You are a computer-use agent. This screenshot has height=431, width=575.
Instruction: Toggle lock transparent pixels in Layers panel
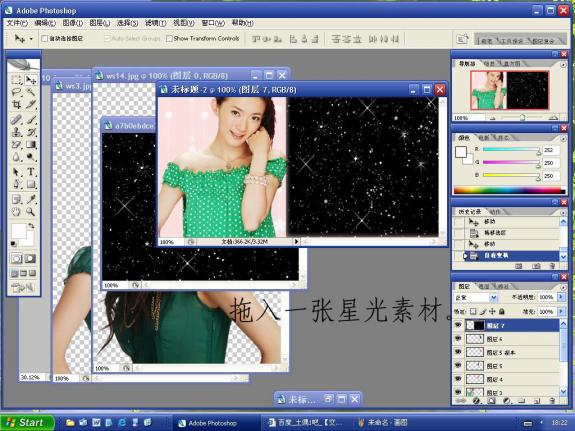click(473, 311)
